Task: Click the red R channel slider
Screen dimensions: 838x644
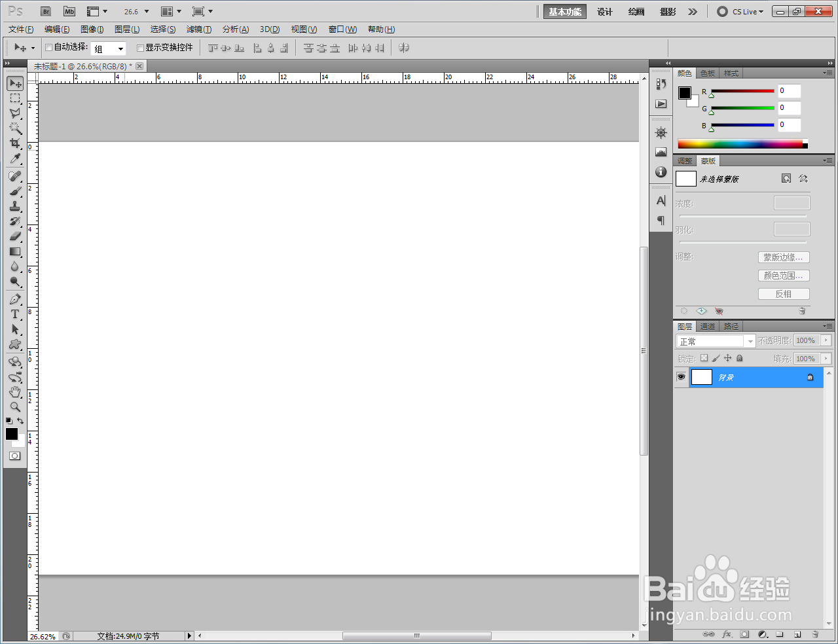Action: click(x=742, y=92)
